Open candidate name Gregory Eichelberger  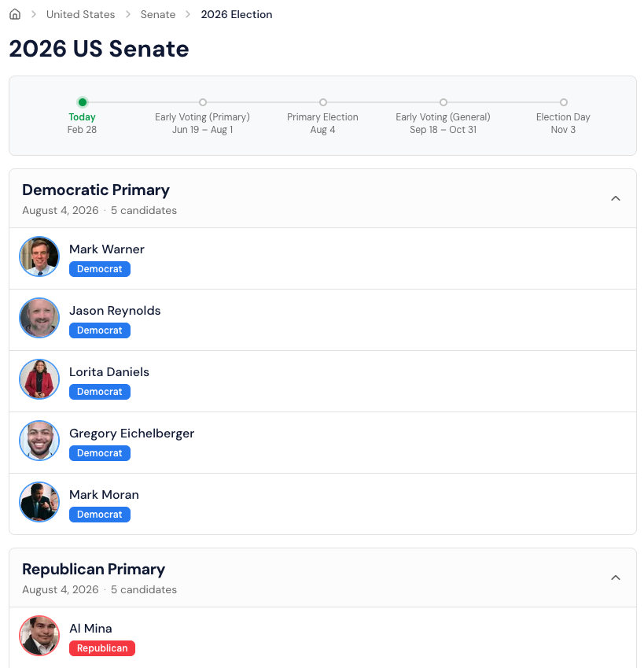(x=131, y=434)
